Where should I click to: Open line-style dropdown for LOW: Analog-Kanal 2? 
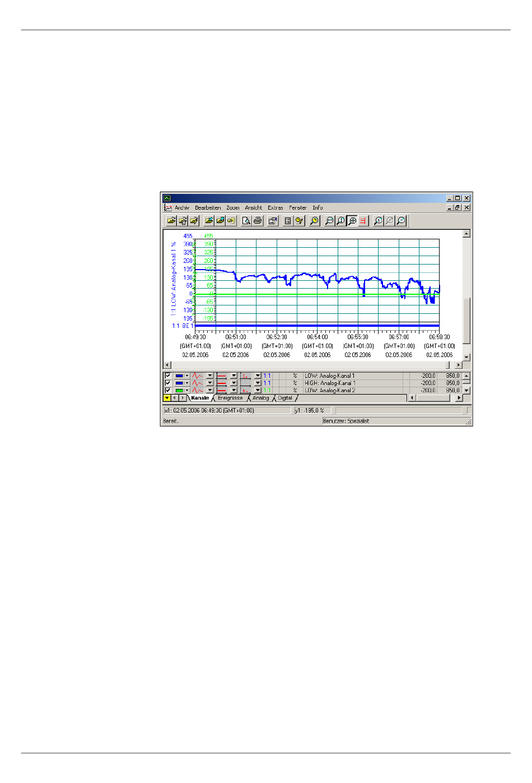point(234,391)
